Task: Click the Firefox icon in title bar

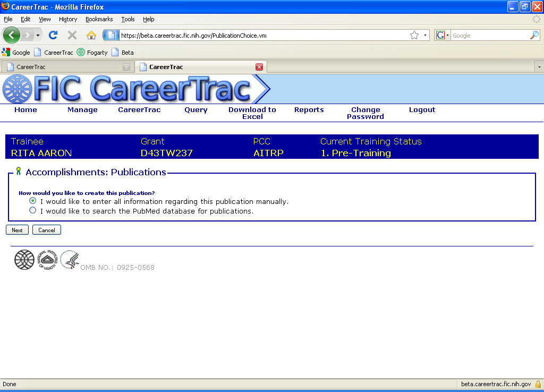Action: [x=5, y=6]
